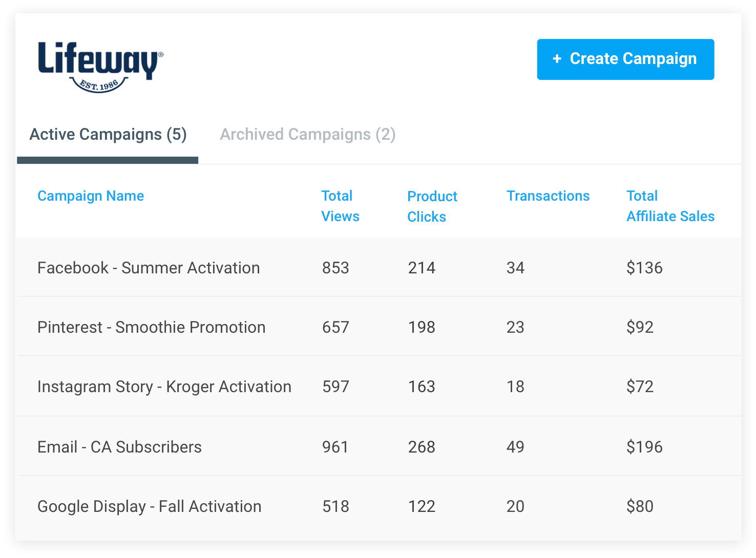
Task: Click the Create Campaign button
Action: click(625, 59)
